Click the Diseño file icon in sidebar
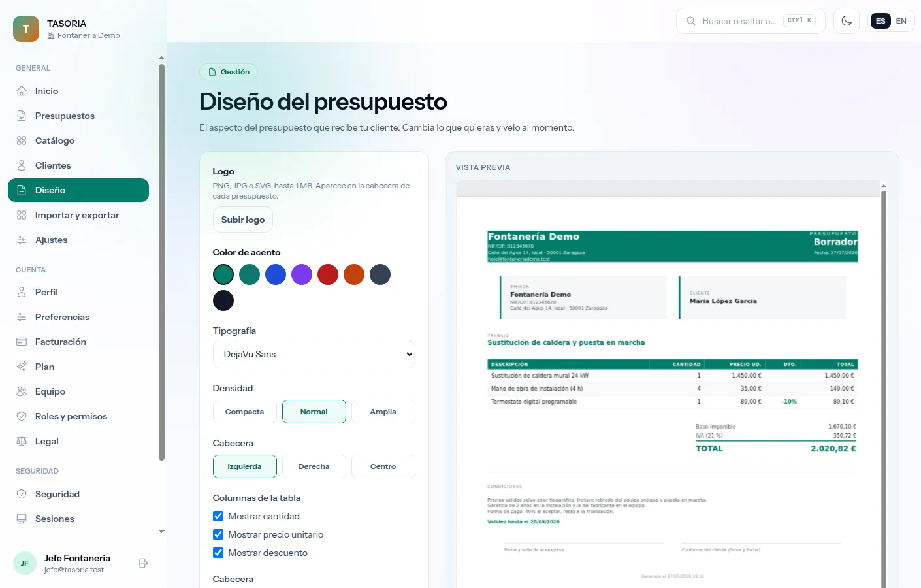 [x=22, y=190]
